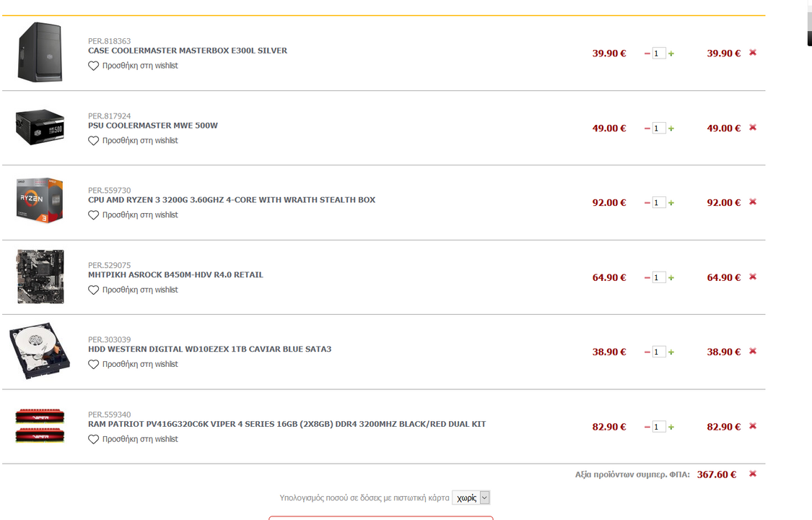Decrease quantity of CASE COOLERMASTER MASTERBOX

(647, 53)
